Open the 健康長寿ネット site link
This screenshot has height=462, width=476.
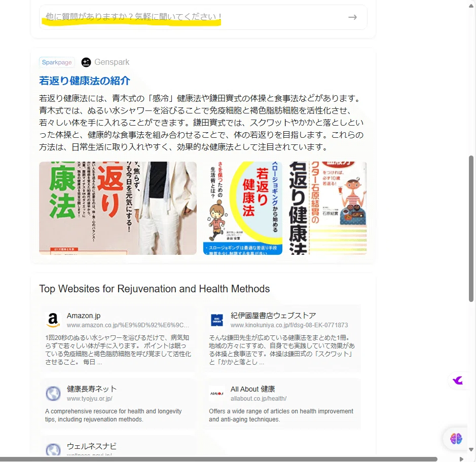click(92, 389)
